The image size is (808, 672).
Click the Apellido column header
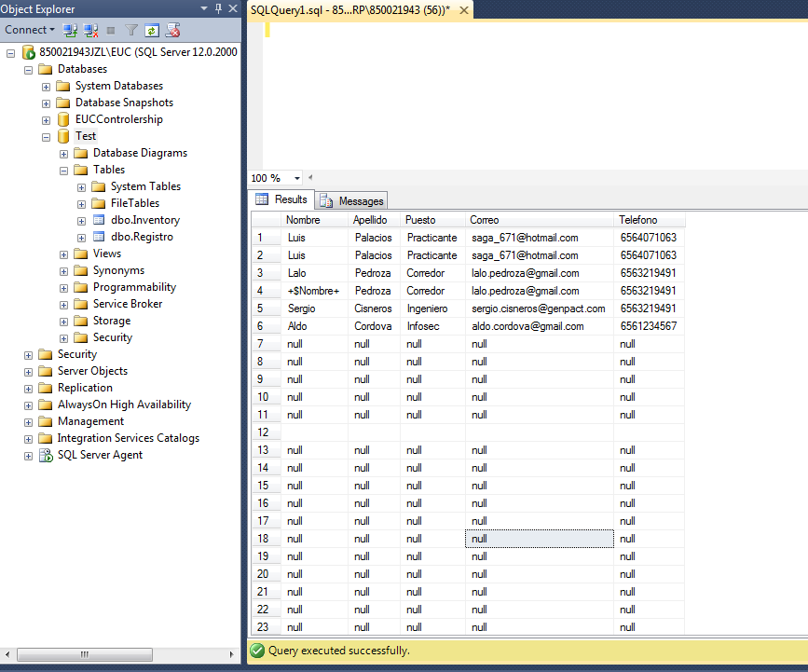tap(374, 220)
